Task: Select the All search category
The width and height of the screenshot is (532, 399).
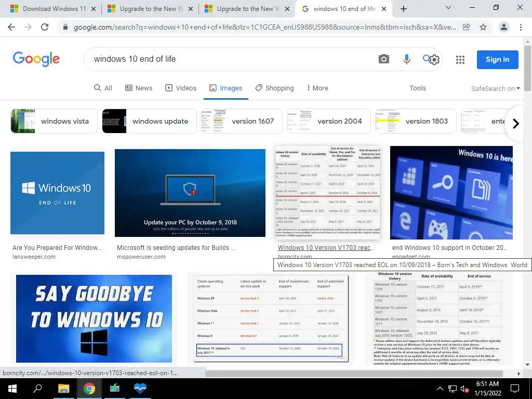Action: coord(103,88)
